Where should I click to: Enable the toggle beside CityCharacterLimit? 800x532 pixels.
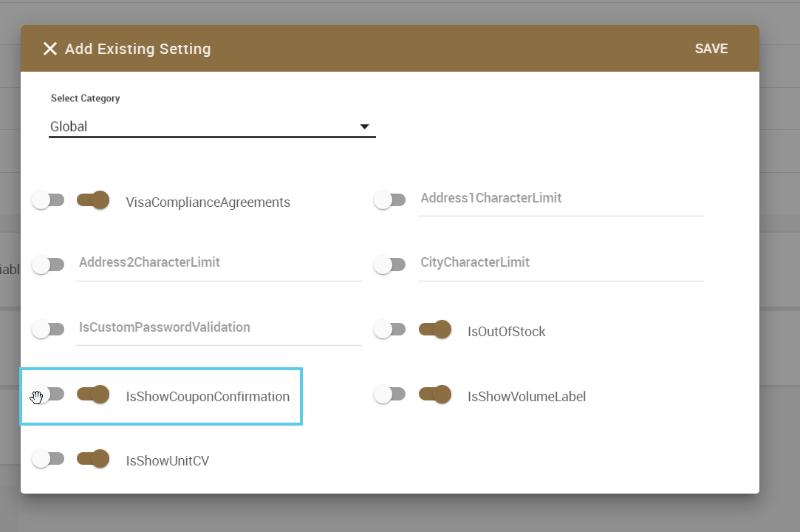tap(389, 265)
